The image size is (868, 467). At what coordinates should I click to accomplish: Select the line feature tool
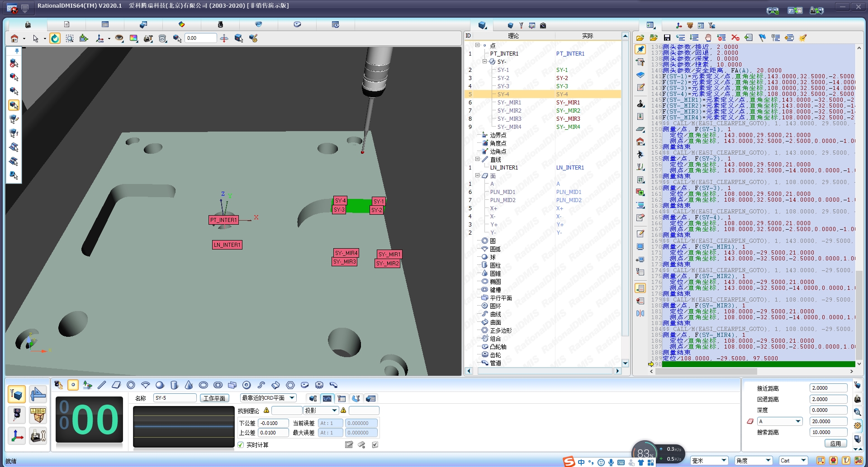point(102,385)
